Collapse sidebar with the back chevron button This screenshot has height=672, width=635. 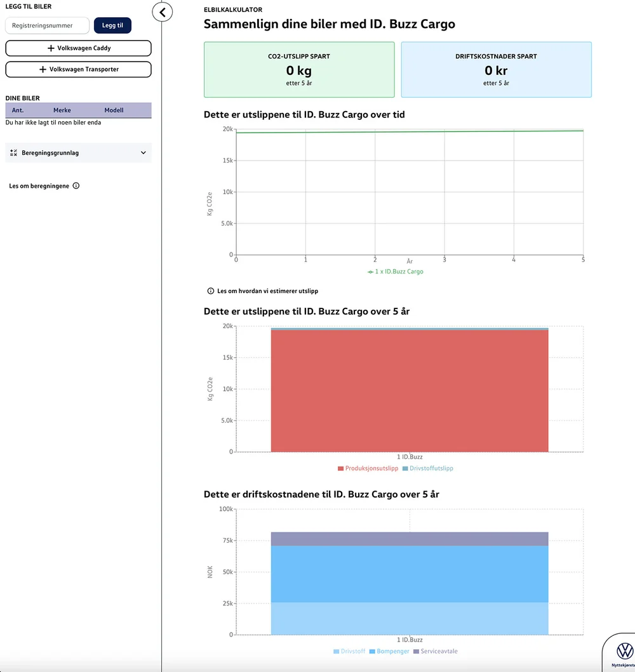coord(163,12)
